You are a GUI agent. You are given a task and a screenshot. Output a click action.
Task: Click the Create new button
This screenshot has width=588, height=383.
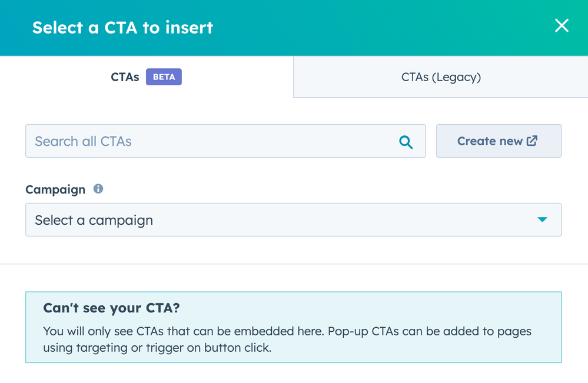(499, 141)
